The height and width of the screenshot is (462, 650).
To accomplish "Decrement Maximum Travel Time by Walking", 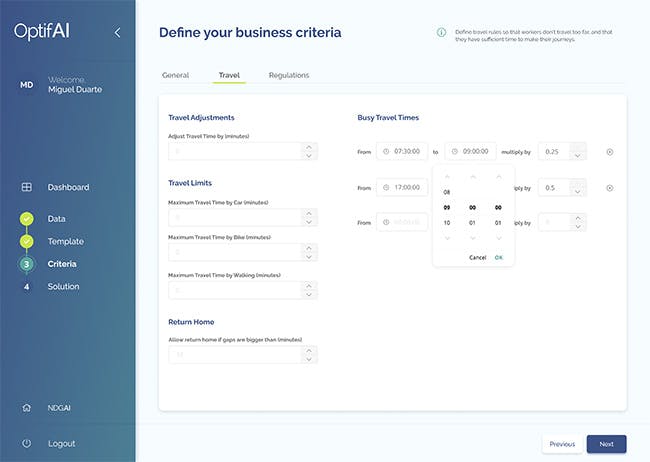I will [x=309, y=295].
